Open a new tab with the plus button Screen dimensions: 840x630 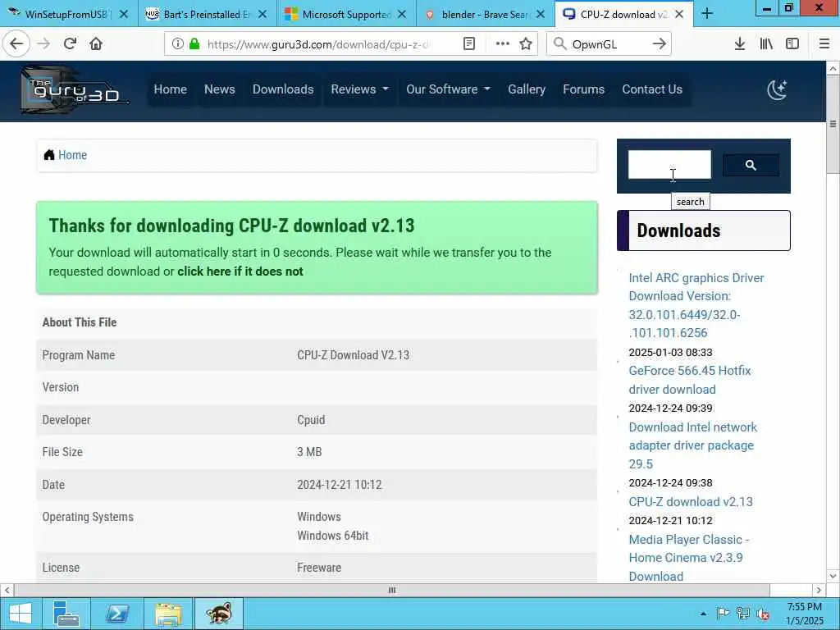pos(707,13)
